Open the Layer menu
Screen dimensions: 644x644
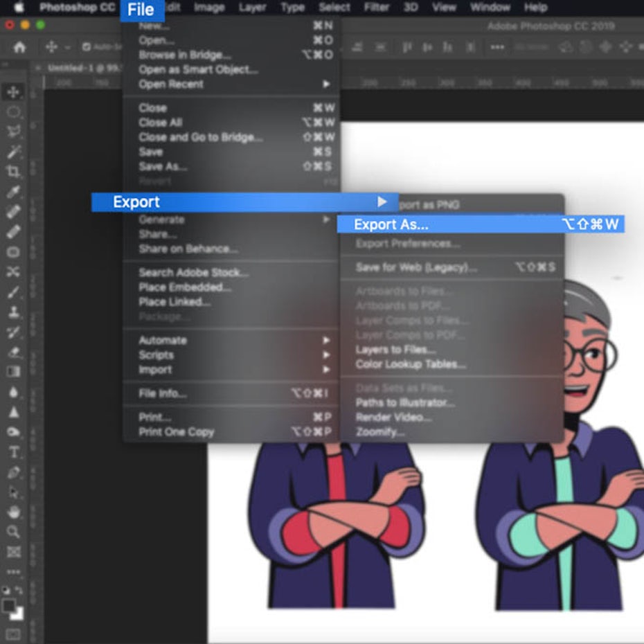click(x=252, y=8)
